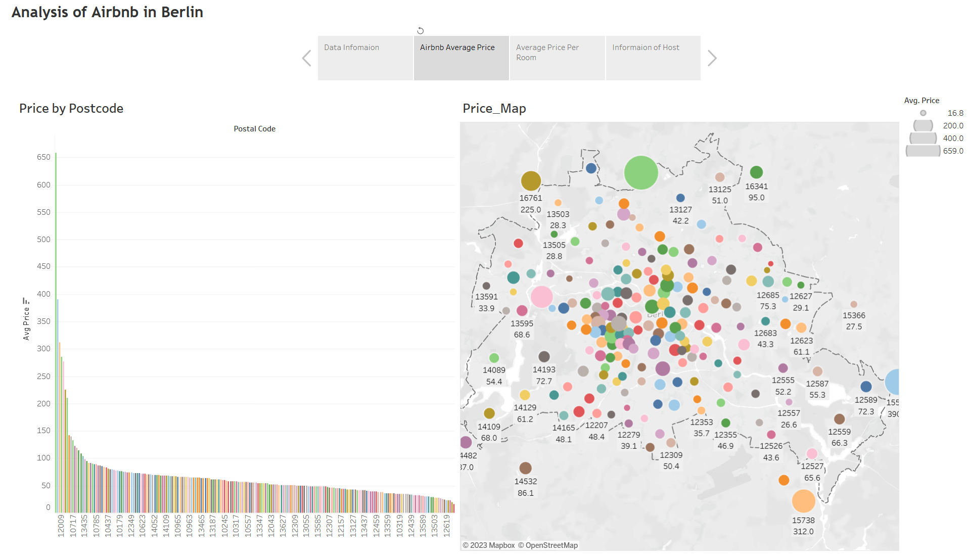Image resolution: width=968 pixels, height=560 pixels.
Task: Select the 200.0 legend size marker
Action: 923,126
